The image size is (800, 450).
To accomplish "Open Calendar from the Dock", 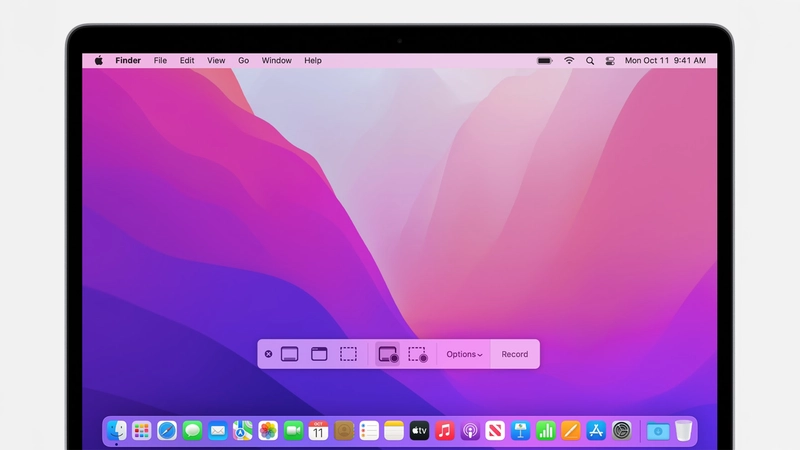I will 318,431.
